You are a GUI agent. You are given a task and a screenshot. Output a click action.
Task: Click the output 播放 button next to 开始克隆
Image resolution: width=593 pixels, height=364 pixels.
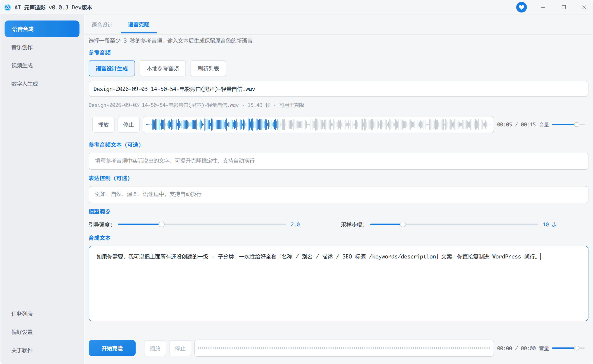(155, 349)
